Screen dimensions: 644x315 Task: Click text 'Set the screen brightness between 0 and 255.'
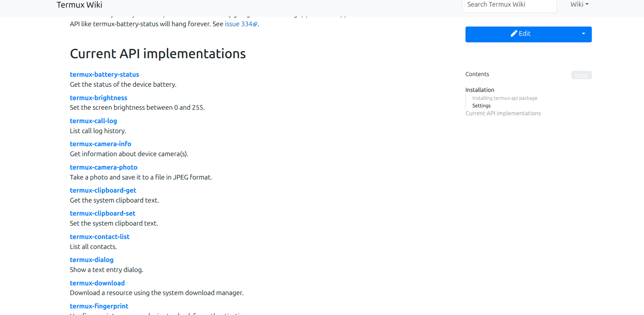pos(137,107)
